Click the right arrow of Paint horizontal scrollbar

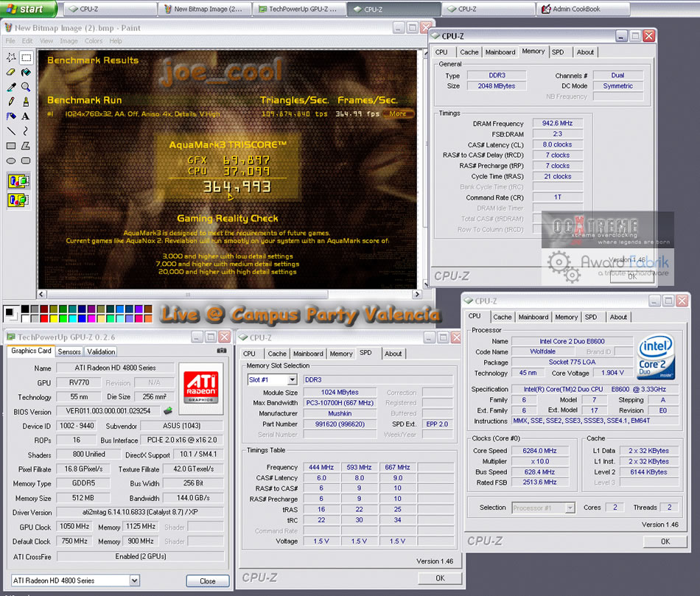(x=417, y=294)
